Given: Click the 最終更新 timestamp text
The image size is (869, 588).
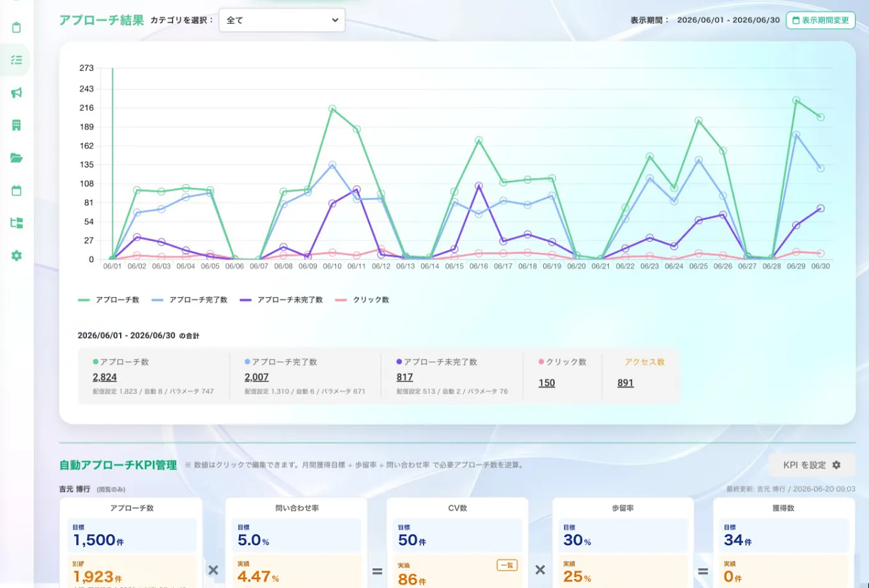Looking at the screenshot, I should pos(791,489).
